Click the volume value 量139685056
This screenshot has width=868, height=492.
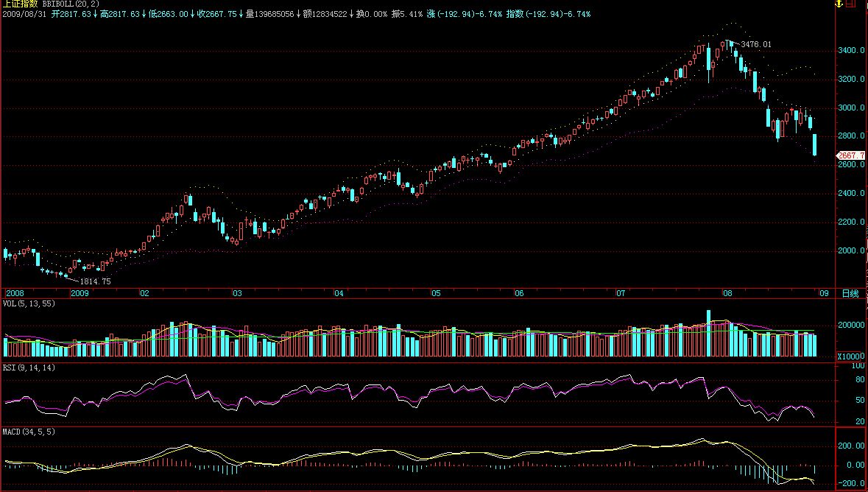point(269,14)
